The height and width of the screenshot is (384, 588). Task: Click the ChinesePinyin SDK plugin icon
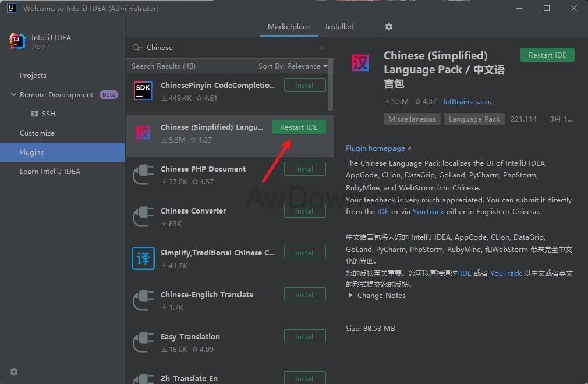point(143,91)
